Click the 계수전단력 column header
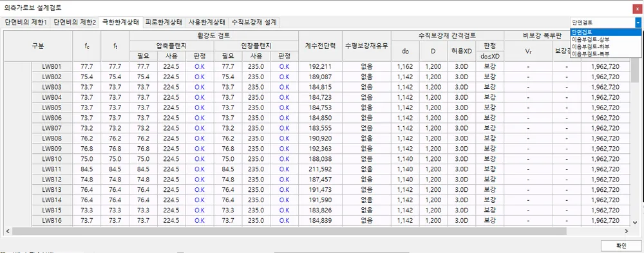Screen dimensions: 644x253 point(320,46)
